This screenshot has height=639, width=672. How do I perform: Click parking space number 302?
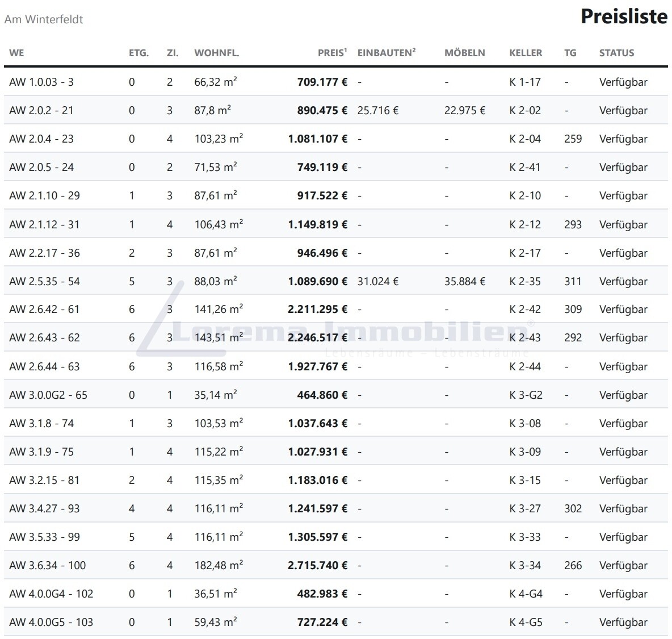[573, 508]
